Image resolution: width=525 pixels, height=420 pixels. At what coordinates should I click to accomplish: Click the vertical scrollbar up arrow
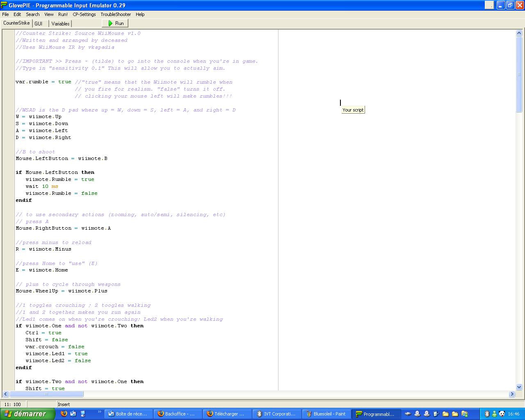click(519, 33)
